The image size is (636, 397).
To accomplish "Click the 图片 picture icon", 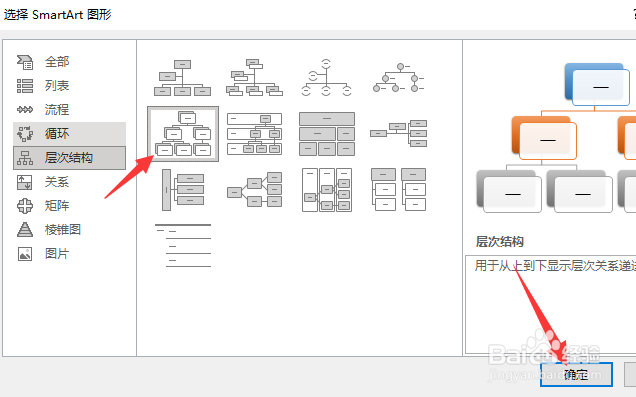I will tap(25, 254).
